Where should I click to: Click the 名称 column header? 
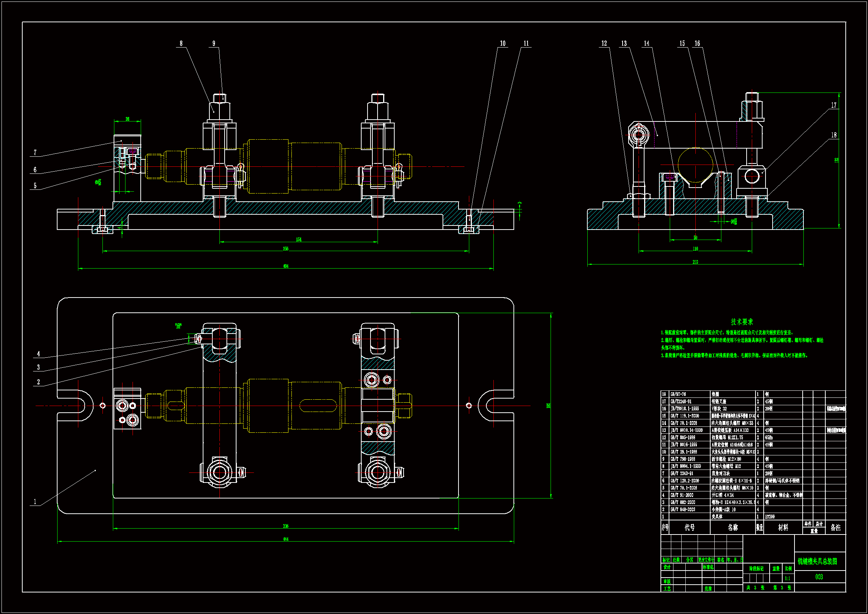pos(732,527)
